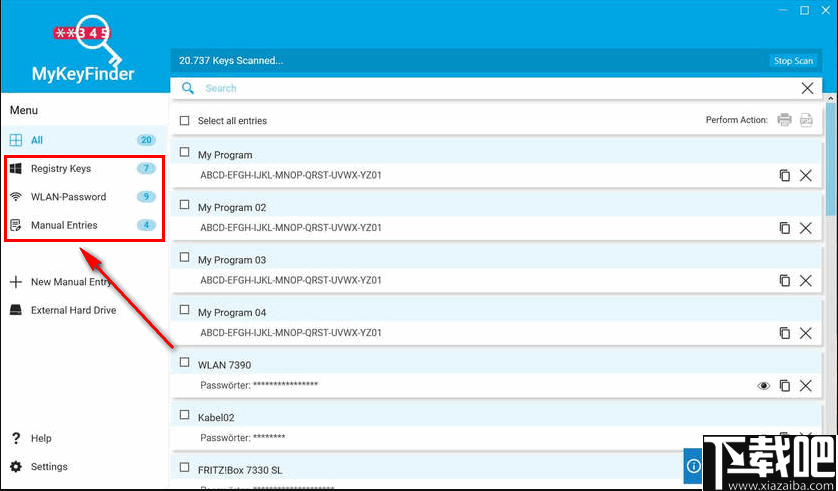Delete the My Program 02 entry
This screenshot has width=838, height=491.
(806, 228)
